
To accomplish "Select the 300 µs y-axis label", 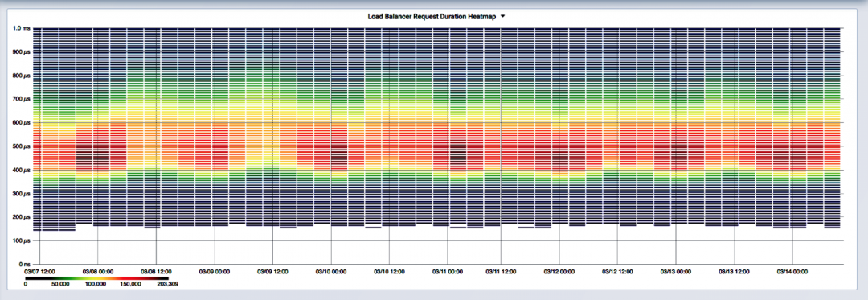I will pos(22,194).
